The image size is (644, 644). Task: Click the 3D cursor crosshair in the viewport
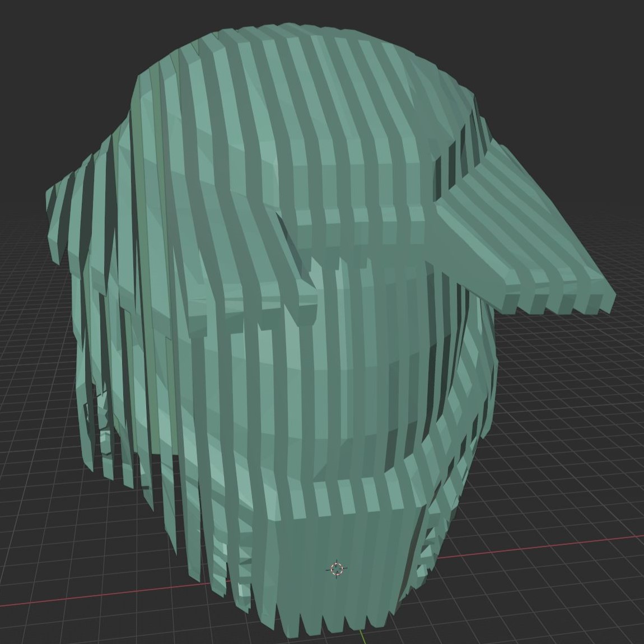pos(337,569)
